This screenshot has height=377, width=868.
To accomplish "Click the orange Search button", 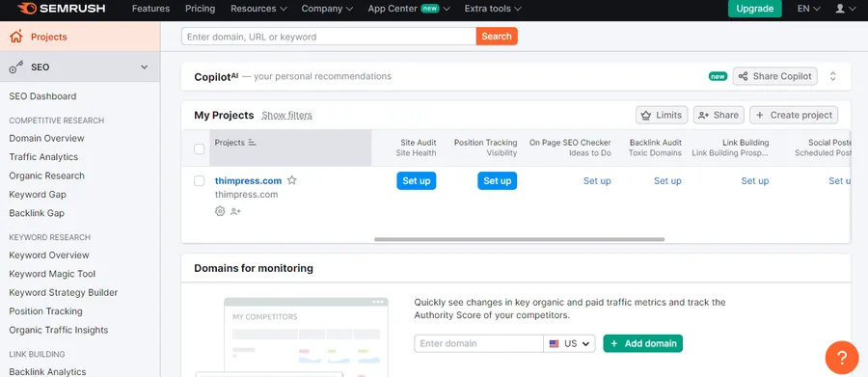I will click(x=497, y=37).
